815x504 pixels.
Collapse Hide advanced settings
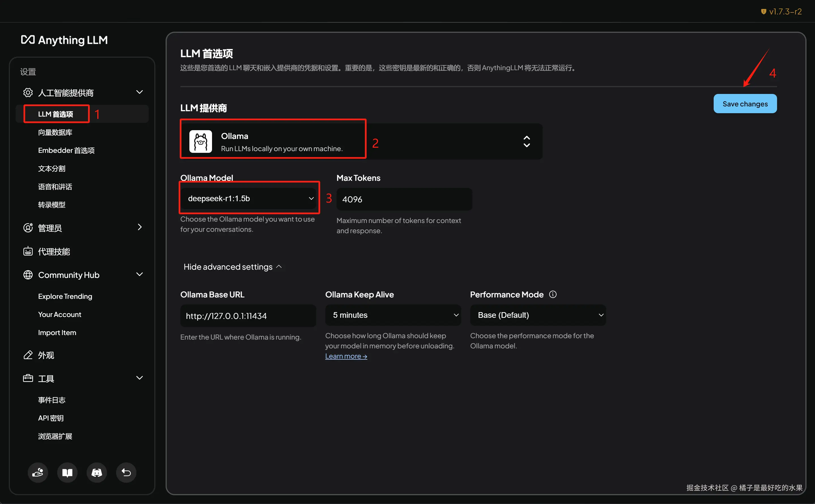click(233, 267)
